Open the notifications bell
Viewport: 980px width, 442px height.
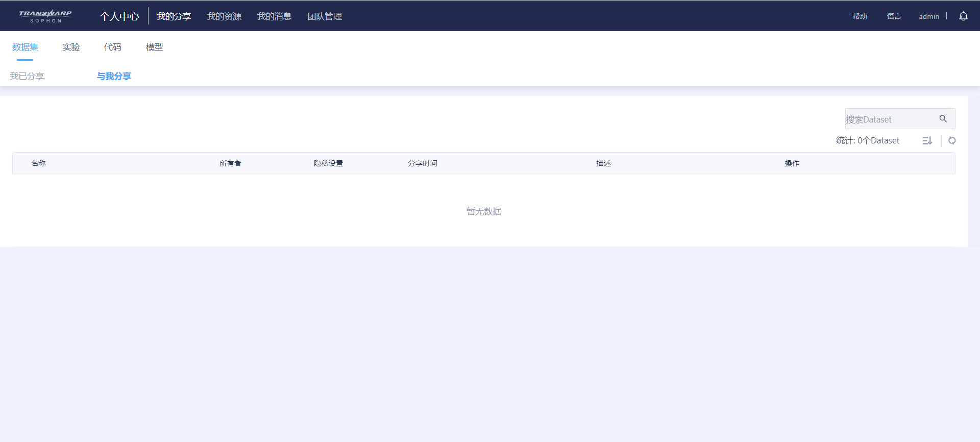click(963, 16)
